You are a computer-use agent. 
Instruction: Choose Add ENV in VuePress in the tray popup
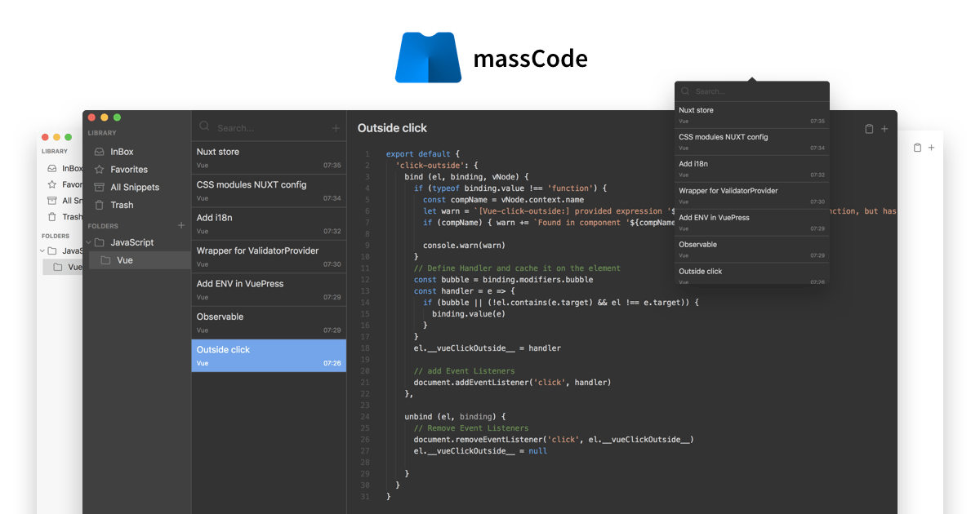(752, 222)
